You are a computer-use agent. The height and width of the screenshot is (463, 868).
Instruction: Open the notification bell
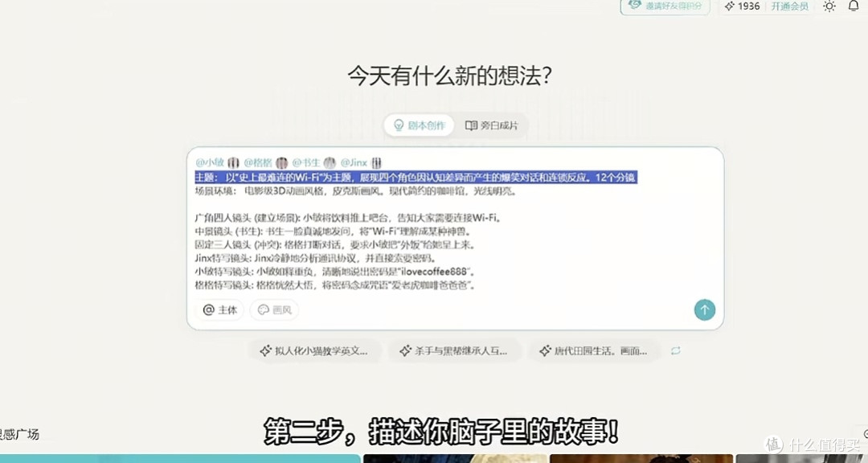(x=854, y=6)
